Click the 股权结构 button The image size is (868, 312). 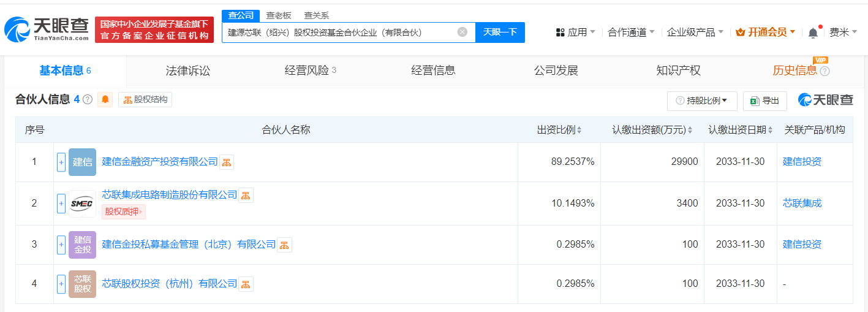tap(145, 99)
